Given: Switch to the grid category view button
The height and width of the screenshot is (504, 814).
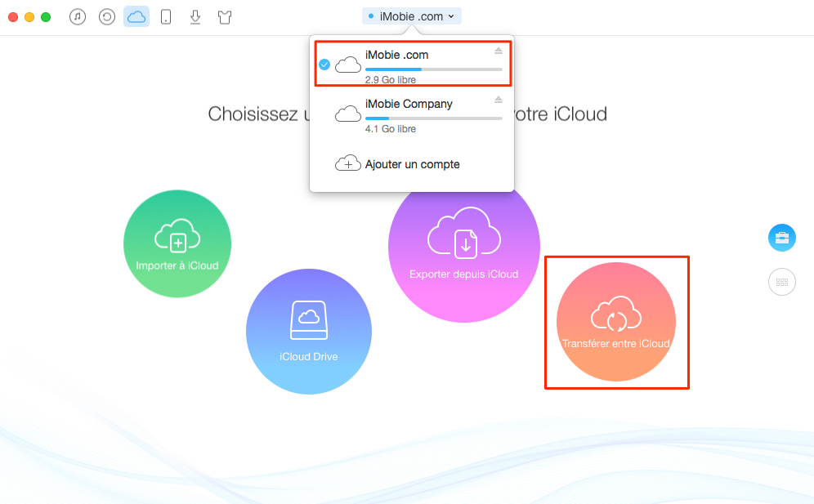Looking at the screenshot, I should tap(782, 282).
